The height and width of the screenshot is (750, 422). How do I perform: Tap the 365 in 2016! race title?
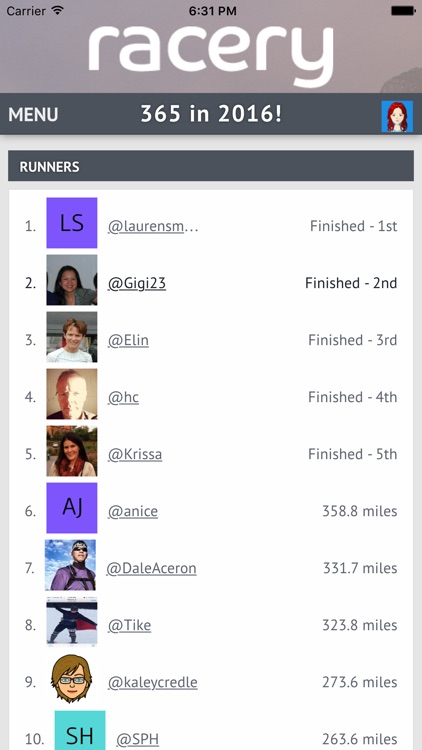(x=211, y=114)
